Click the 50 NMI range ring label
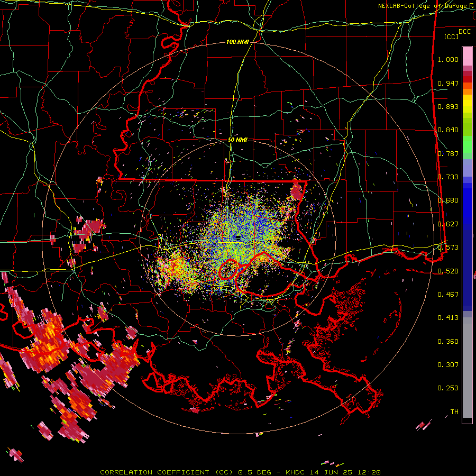The image size is (476, 476). pyautogui.click(x=237, y=140)
